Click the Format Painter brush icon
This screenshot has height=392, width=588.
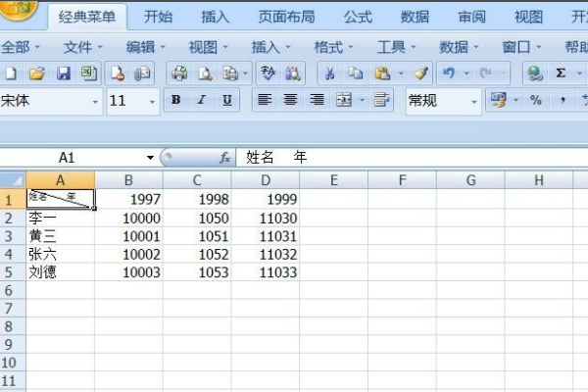[x=421, y=73]
